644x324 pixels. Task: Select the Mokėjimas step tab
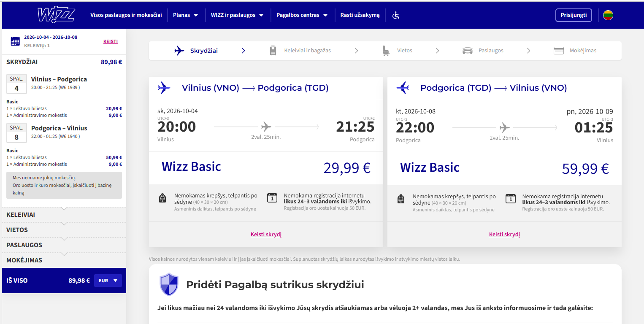pos(575,51)
